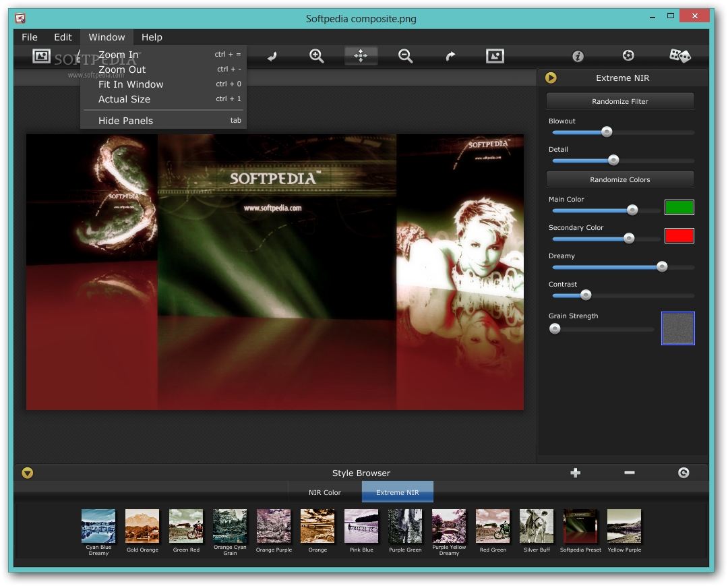The width and height of the screenshot is (728, 586).
Task: Open the File menu
Action: (x=30, y=37)
